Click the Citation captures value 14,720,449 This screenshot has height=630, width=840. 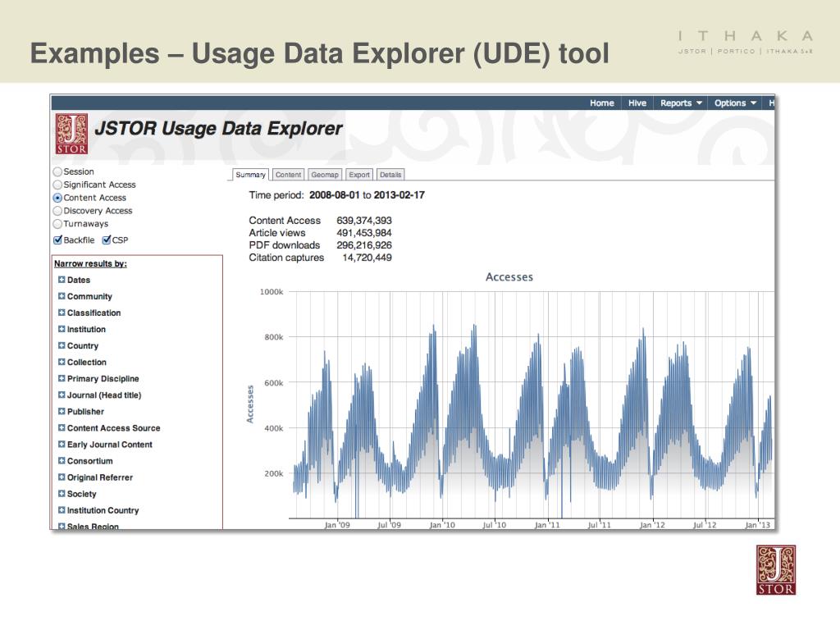click(367, 258)
